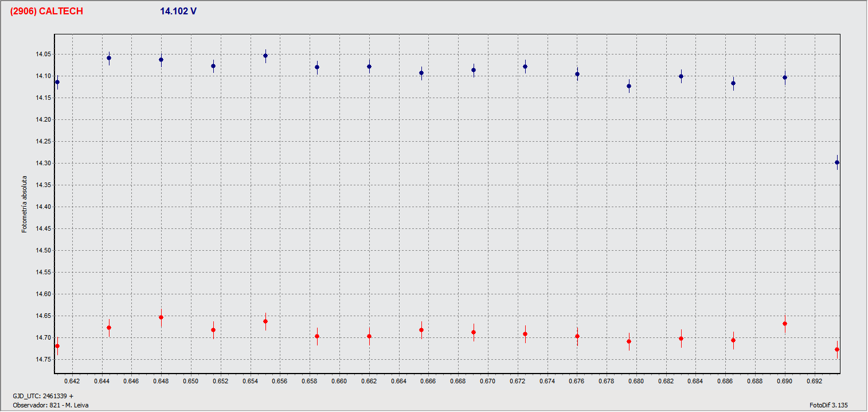Click the 14.75 magnitude axis tick label
Viewport: 868px width, 412px height.
(44, 359)
